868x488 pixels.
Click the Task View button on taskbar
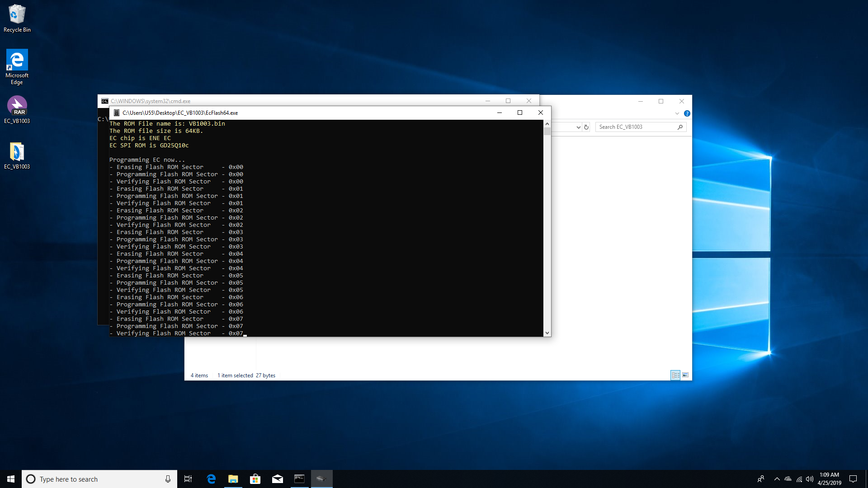point(188,479)
